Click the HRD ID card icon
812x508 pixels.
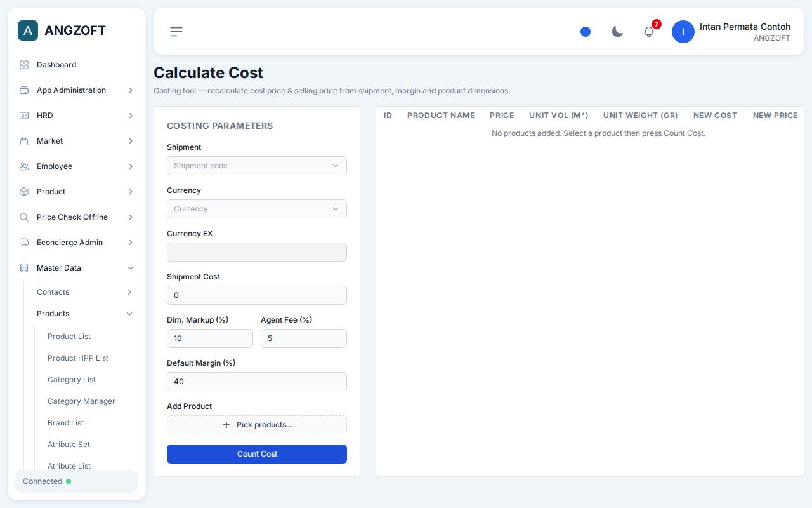click(24, 116)
